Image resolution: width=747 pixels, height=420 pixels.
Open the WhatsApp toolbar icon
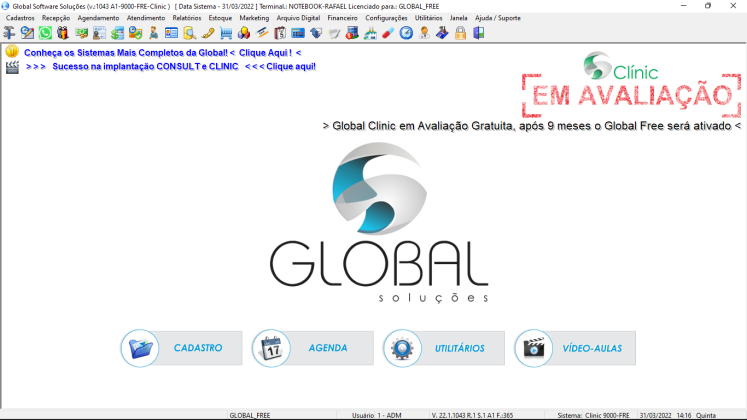[45, 33]
